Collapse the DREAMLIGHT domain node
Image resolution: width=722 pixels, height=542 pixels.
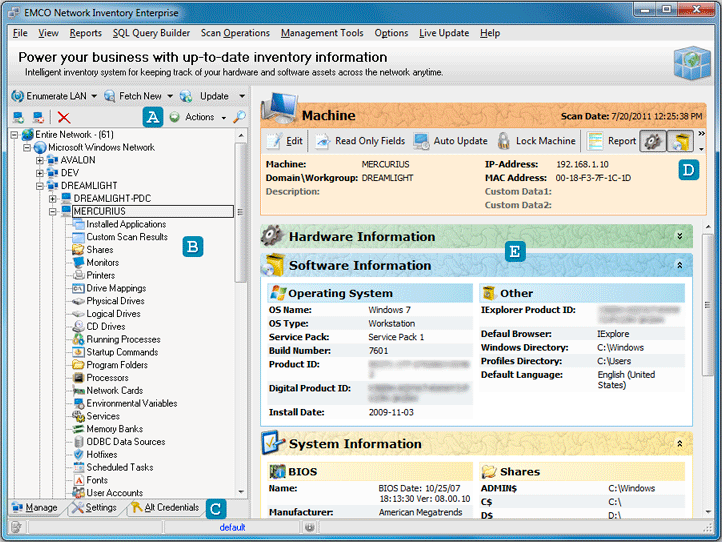tap(40, 186)
